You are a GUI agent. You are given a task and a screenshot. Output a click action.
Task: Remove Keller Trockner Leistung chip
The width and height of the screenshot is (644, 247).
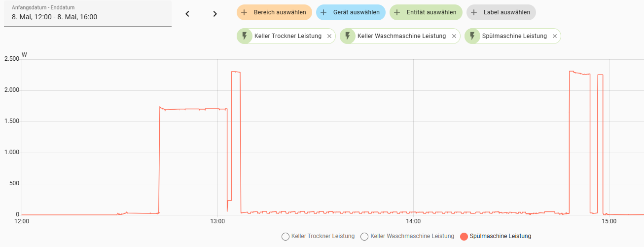[329, 36]
